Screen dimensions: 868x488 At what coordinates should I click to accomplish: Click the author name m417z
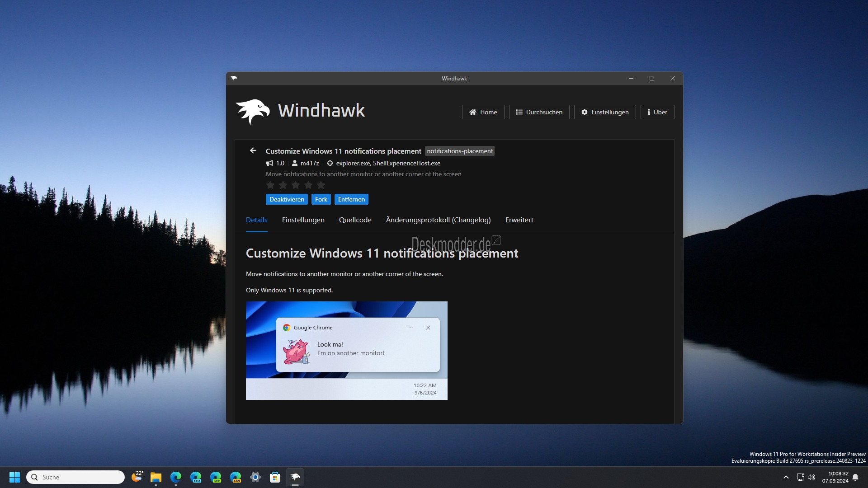(x=310, y=163)
